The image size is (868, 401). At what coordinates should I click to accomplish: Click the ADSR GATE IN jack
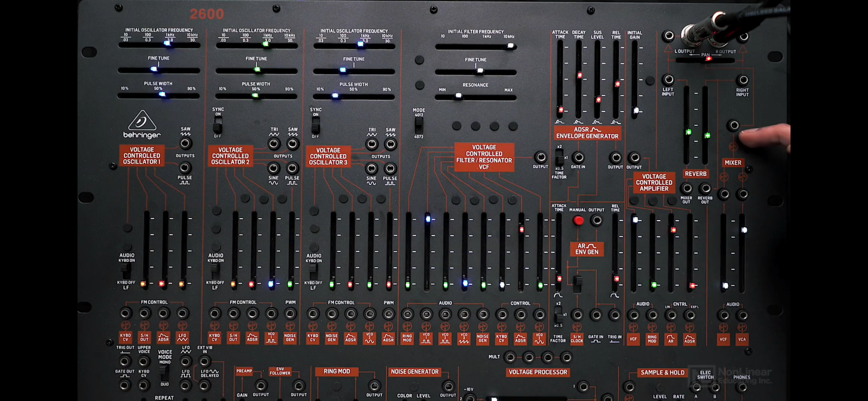click(x=578, y=157)
